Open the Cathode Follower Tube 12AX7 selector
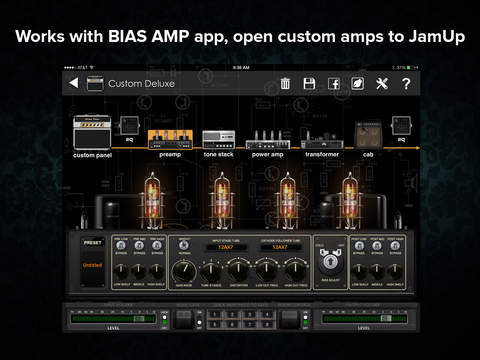This screenshot has height=360, width=480. pyautogui.click(x=280, y=247)
